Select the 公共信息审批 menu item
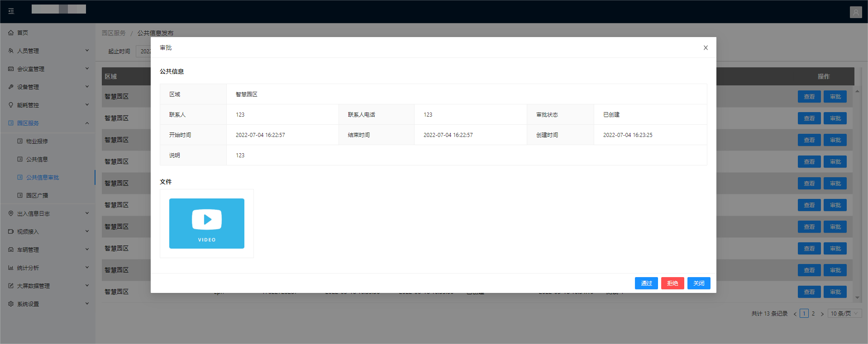 point(48,177)
